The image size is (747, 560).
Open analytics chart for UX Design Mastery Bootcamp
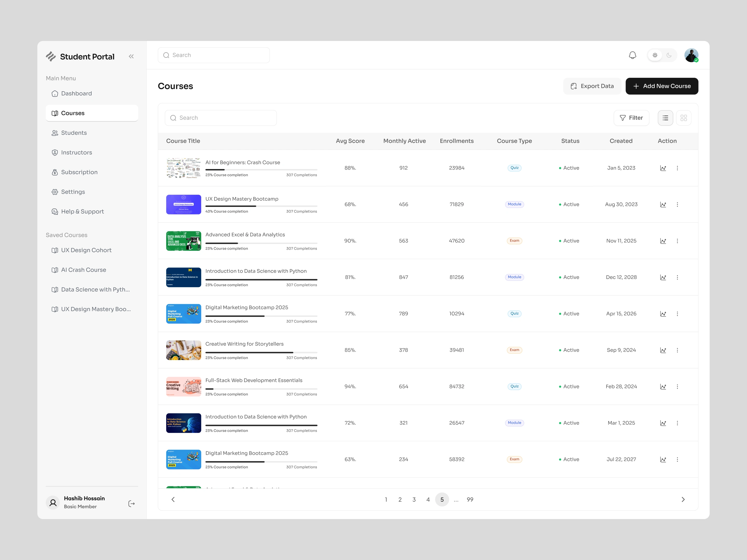[663, 205]
